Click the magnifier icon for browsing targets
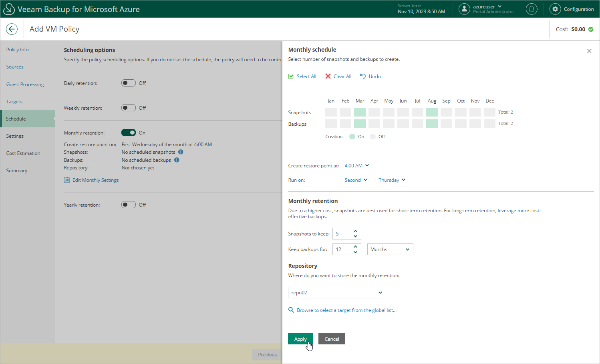 click(291, 310)
